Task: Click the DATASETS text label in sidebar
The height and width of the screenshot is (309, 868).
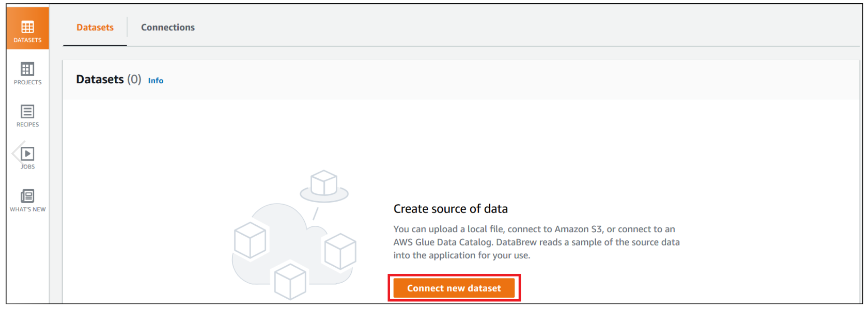Action: click(28, 40)
